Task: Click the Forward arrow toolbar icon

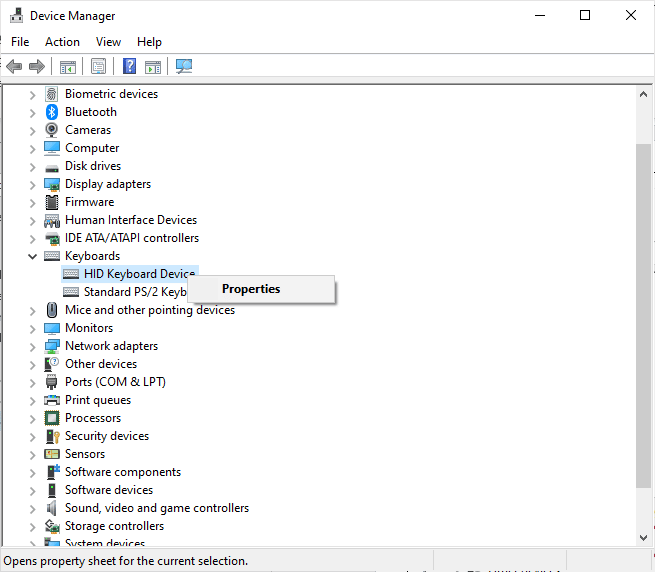Action: [x=37, y=66]
